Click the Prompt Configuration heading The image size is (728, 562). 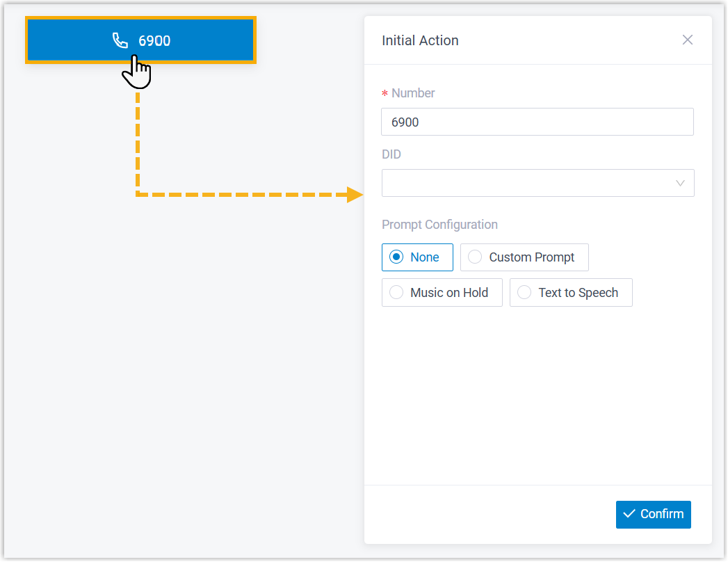(x=439, y=225)
